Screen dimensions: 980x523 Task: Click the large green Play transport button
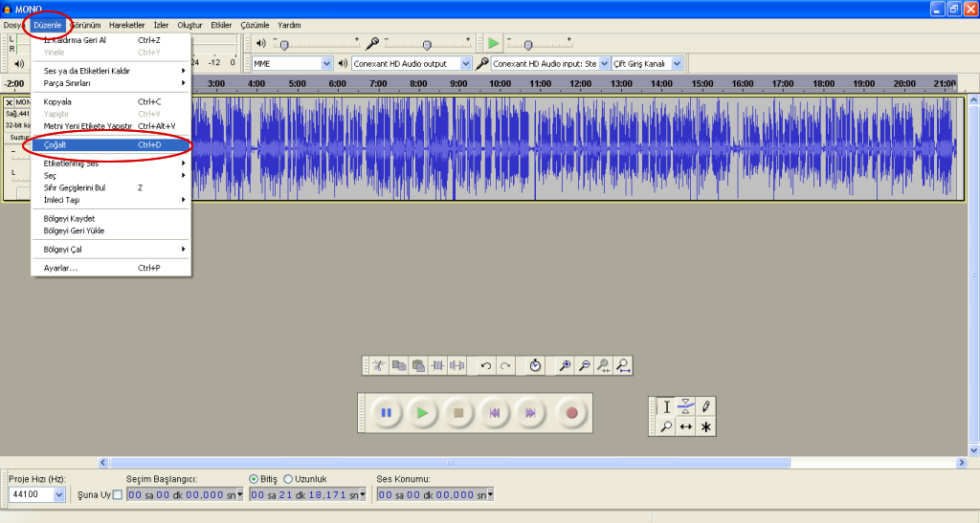(x=422, y=412)
